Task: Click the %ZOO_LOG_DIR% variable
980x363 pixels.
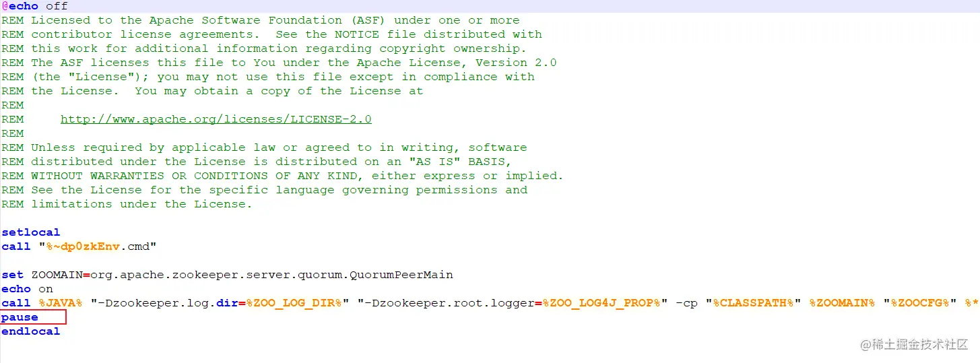Action: [x=294, y=303]
